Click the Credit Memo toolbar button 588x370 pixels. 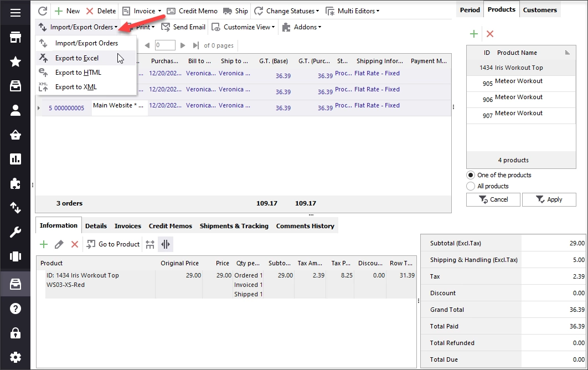pos(192,11)
